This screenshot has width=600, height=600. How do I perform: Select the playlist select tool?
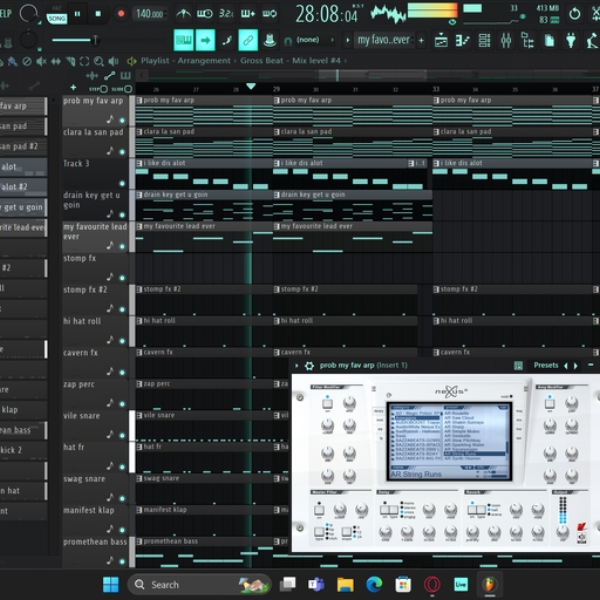pos(85,61)
